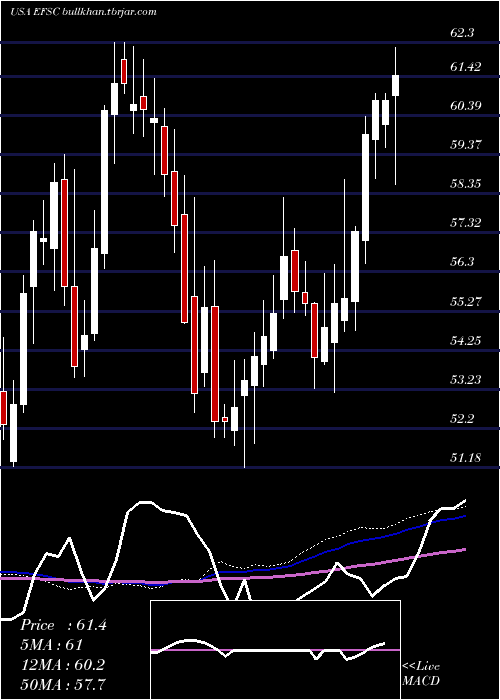Select the 57.32 price axis label

coord(466,222)
